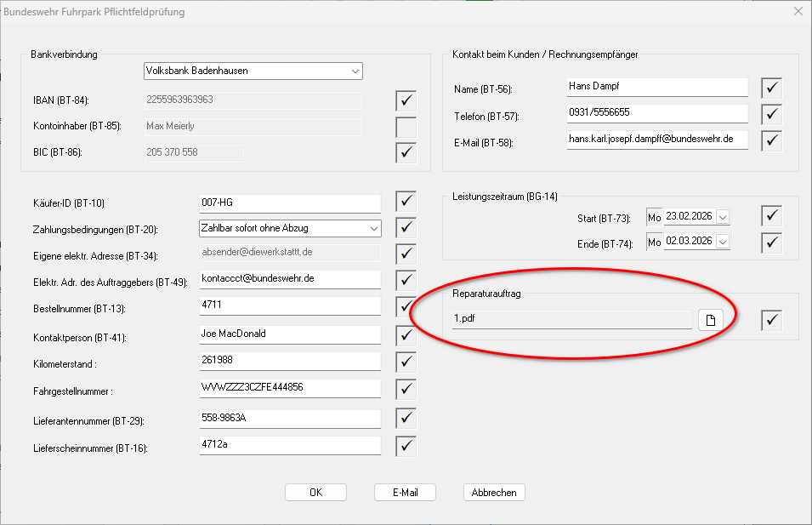Toggle checkbox next to Reparaturauftrag file
The height and width of the screenshot is (525, 812).
771,320
